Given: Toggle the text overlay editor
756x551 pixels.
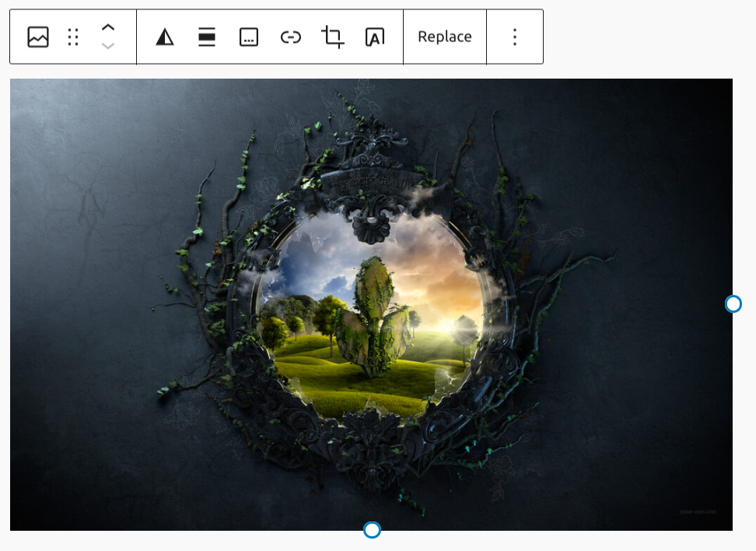Looking at the screenshot, I should tap(376, 37).
